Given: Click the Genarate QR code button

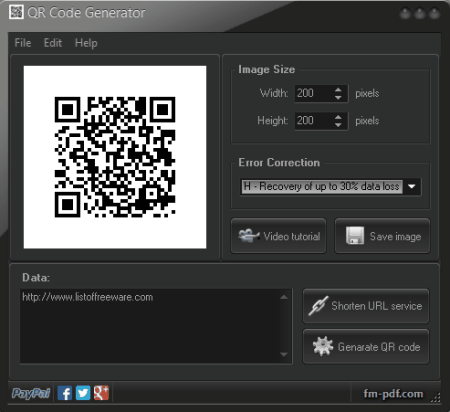Looking at the screenshot, I should point(366,347).
